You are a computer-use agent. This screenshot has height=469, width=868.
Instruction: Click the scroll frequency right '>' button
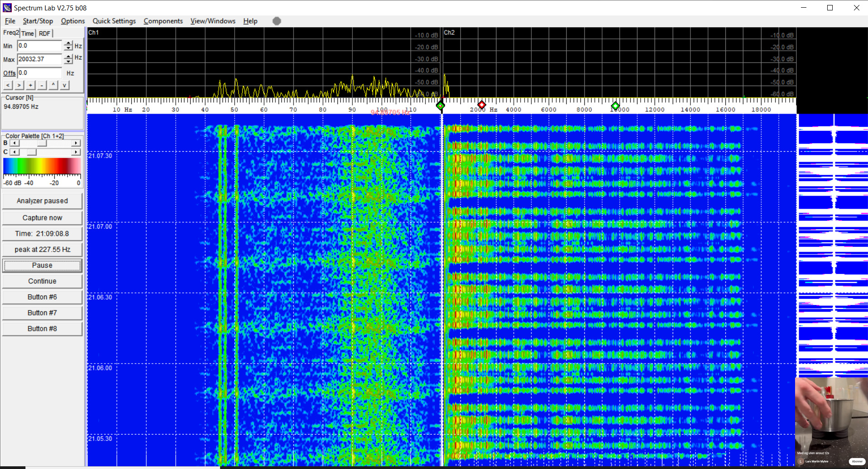click(19, 85)
